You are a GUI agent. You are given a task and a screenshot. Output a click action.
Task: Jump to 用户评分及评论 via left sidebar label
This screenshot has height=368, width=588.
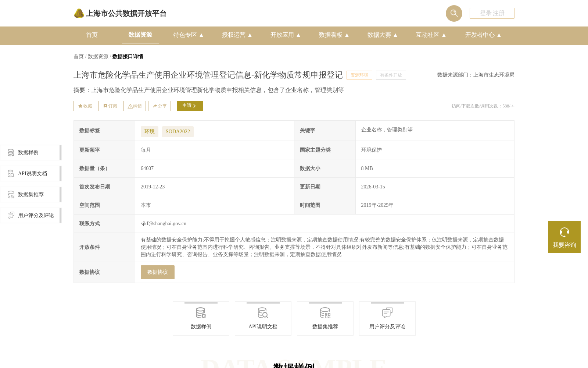[x=36, y=216]
